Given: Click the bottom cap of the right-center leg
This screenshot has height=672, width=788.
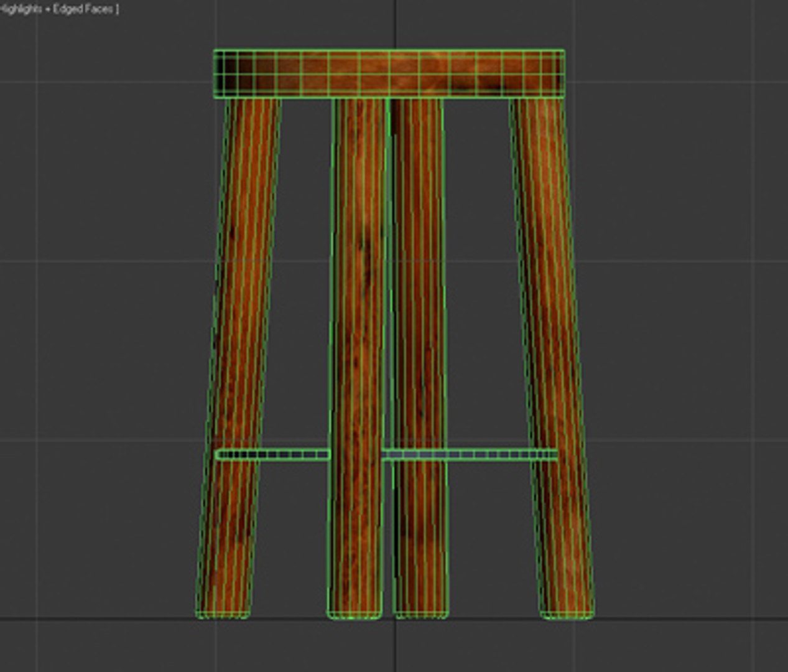Looking at the screenshot, I should [421, 615].
